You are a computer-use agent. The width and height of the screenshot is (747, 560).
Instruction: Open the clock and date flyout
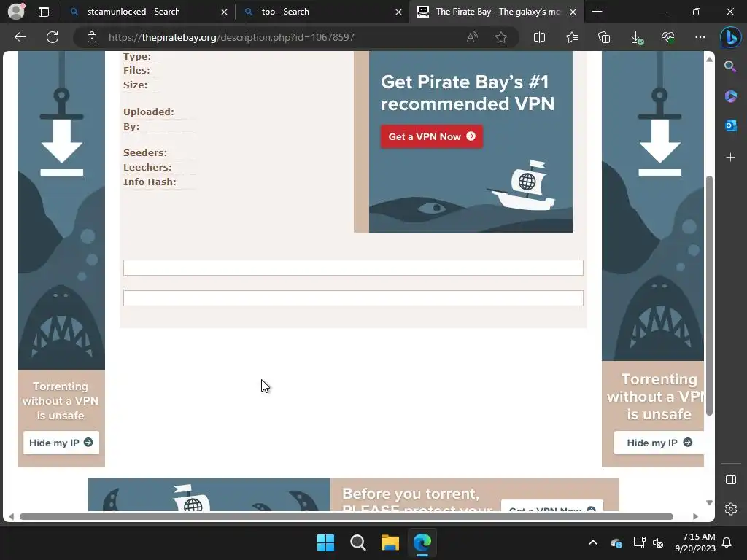pos(695,542)
